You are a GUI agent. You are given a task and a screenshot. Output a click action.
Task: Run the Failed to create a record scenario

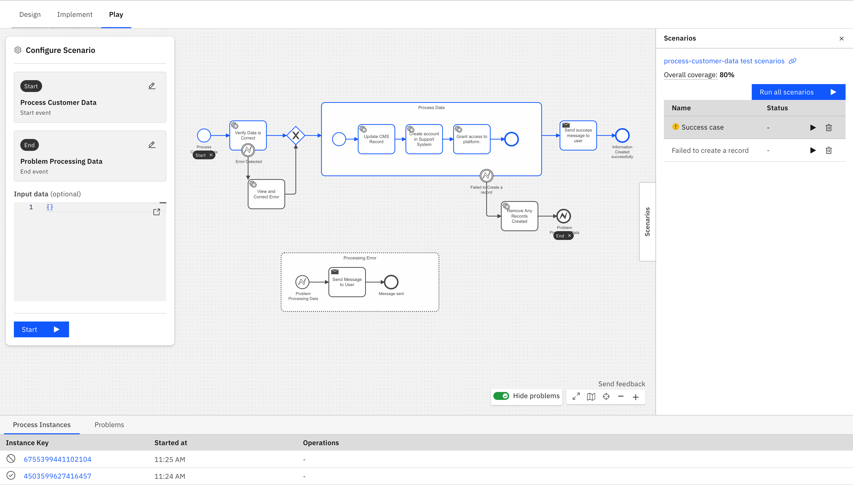point(813,150)
